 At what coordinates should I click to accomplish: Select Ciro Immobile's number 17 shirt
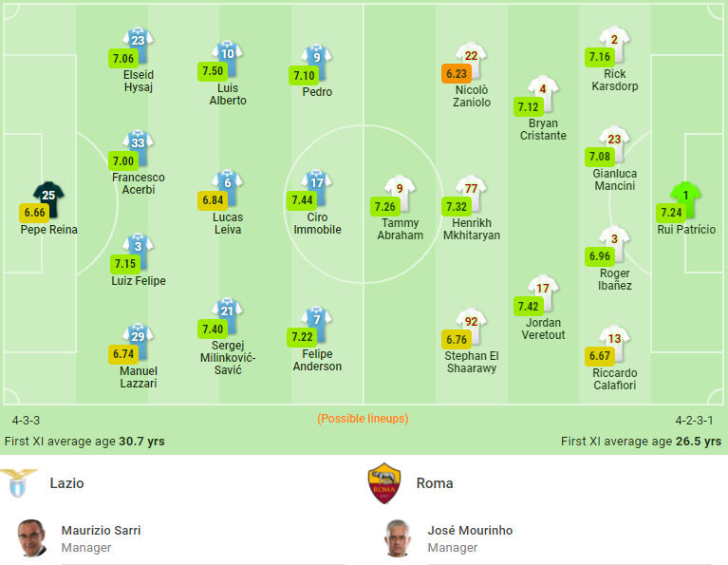point(317,188)
